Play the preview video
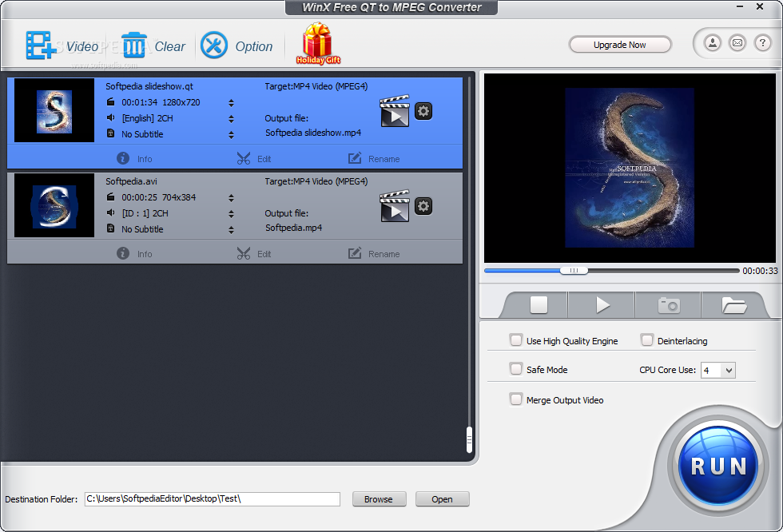Screen dimensions: 783x532 coord(602,305)
